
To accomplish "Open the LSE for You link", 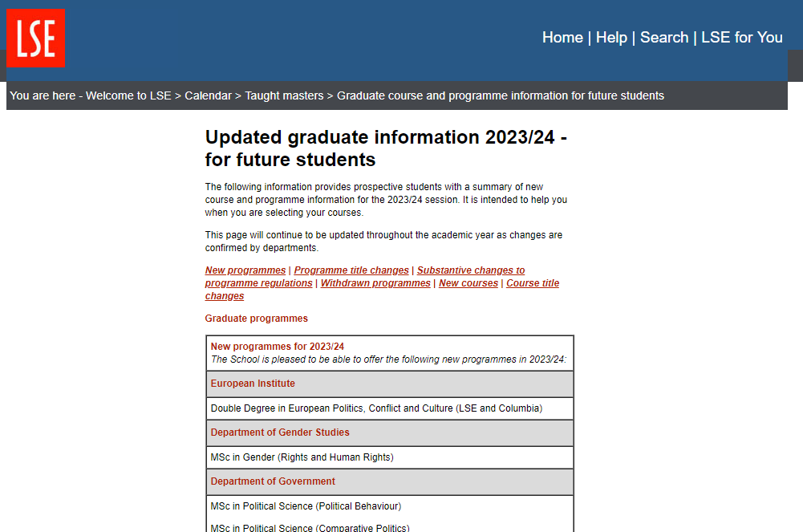I will pyautogui.click(x=741, y=38).
